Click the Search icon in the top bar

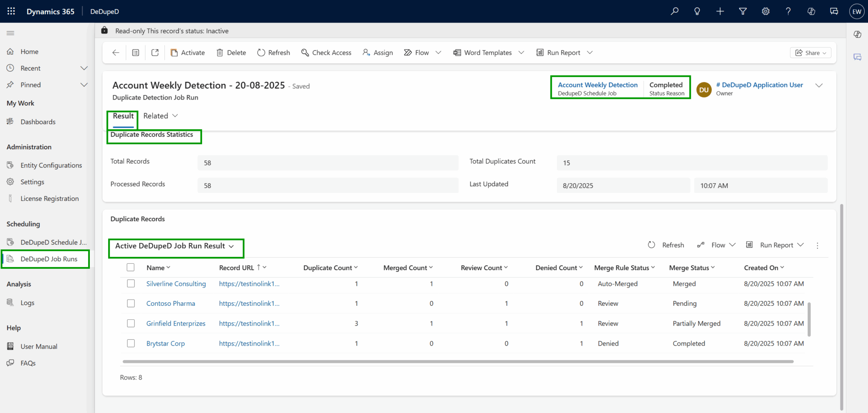tap(674, 11)
